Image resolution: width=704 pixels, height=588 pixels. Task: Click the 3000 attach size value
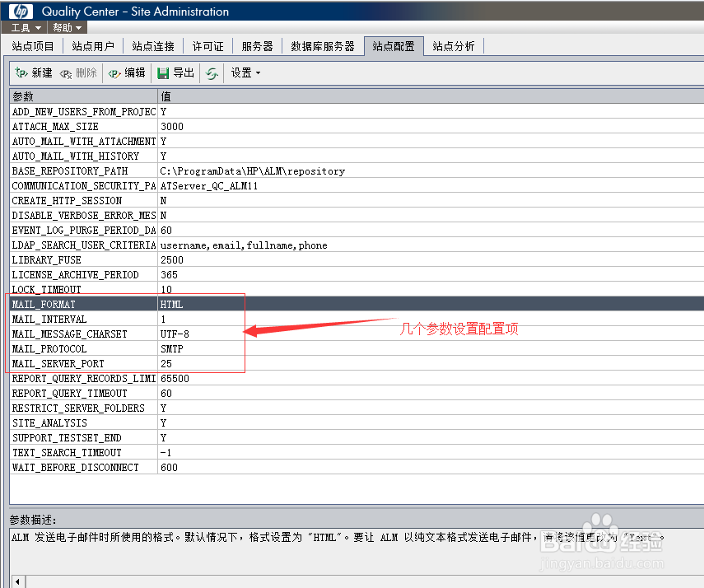coord(172,127)
